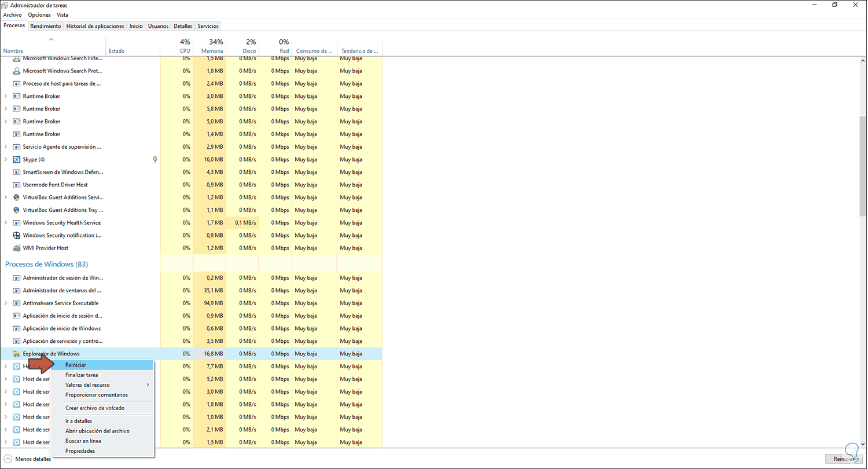
Task: Switch to the Historial de aplicaciones tab
Action: tap(95, 26)
